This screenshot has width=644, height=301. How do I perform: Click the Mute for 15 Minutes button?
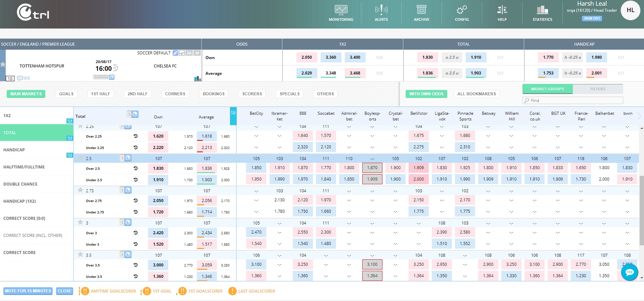point(28,291)
